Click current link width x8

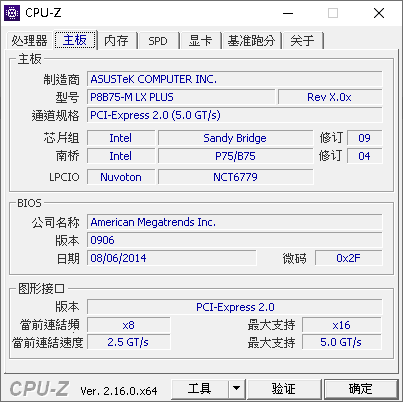(129, 325)
